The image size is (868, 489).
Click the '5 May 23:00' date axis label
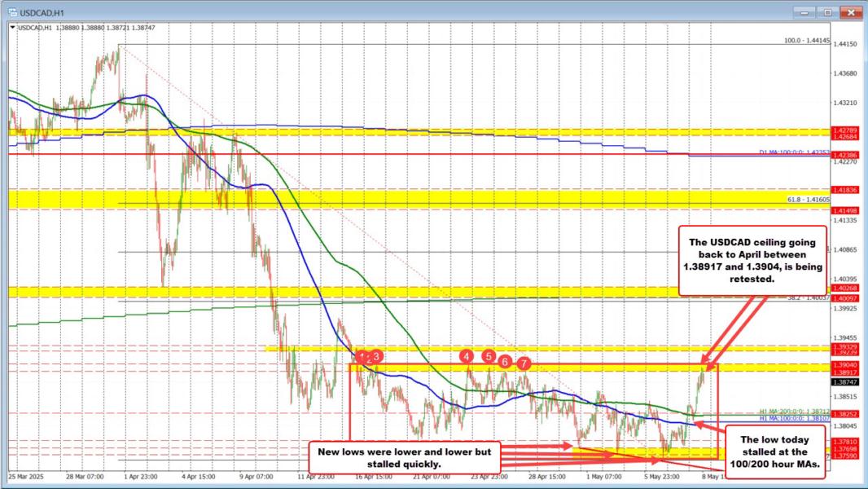coord(661,476)
